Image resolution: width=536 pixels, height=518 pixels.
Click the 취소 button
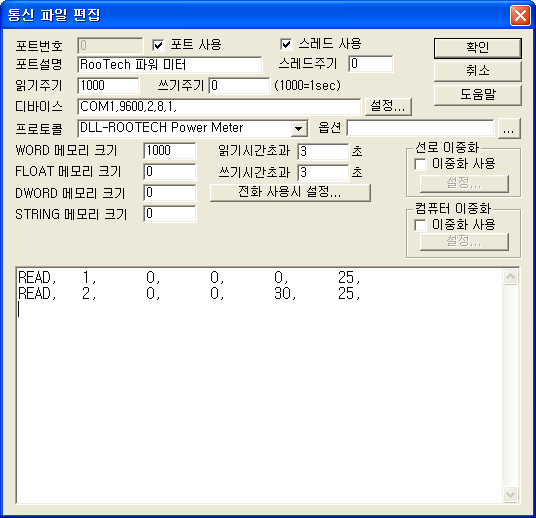pyautogui.click(x=478, y=71)
